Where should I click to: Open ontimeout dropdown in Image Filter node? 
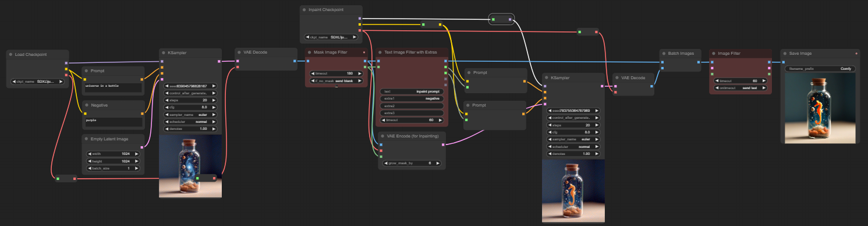pos(741,88)
